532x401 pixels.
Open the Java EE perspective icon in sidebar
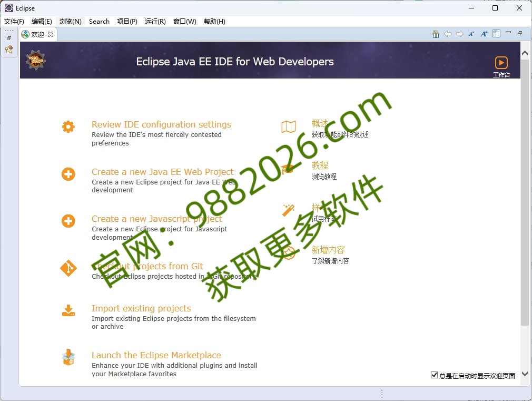8,49
